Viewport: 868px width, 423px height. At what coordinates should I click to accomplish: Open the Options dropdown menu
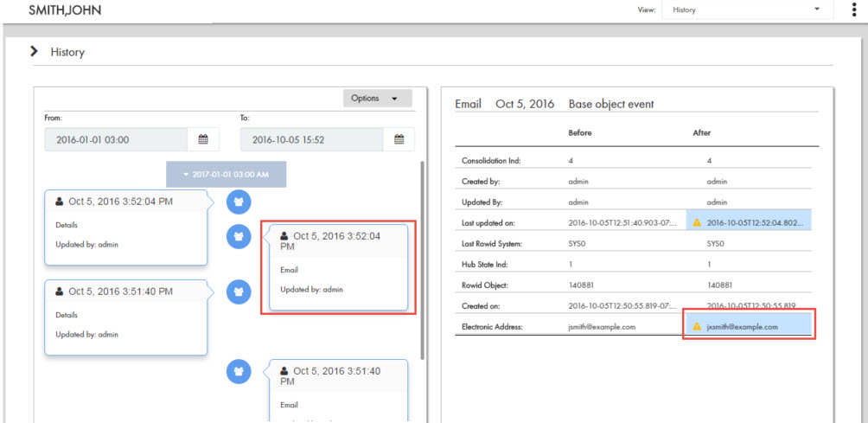point(377,99)
